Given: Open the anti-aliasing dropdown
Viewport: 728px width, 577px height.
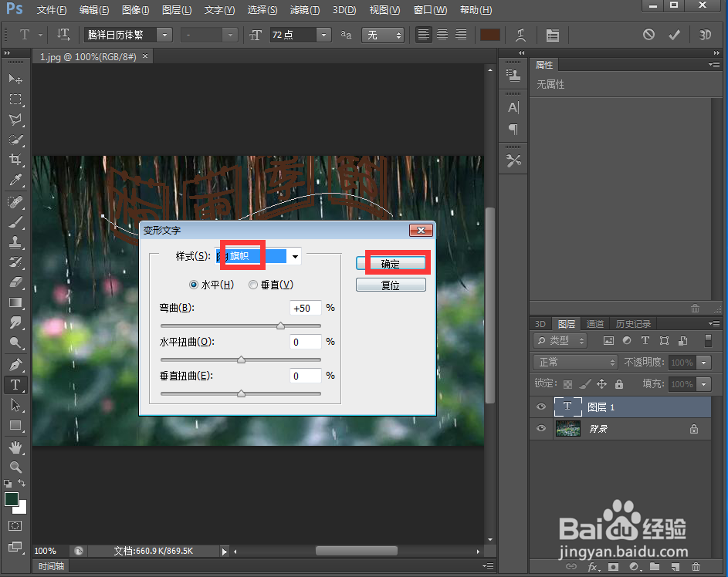Looking at the screenshot, I should [x=383, y=35].
